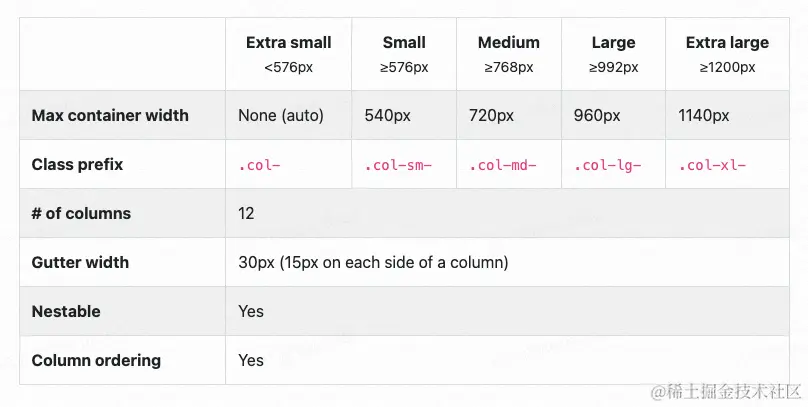Click the .col-xl- class prefix code

point(712,166)
